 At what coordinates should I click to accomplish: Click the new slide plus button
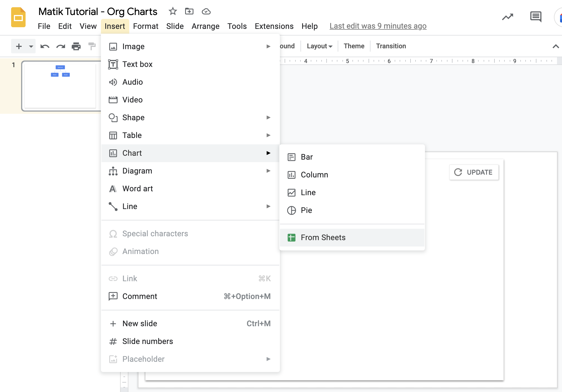pos(19,46)
